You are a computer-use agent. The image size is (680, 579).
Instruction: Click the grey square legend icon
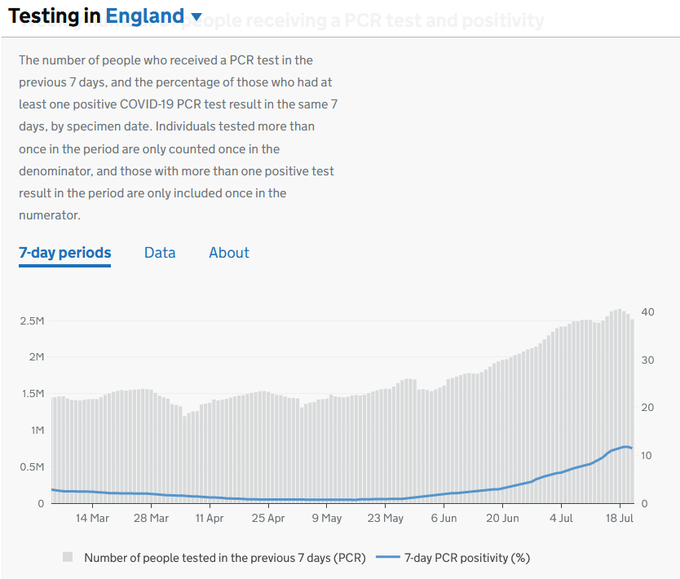point(68,556)
